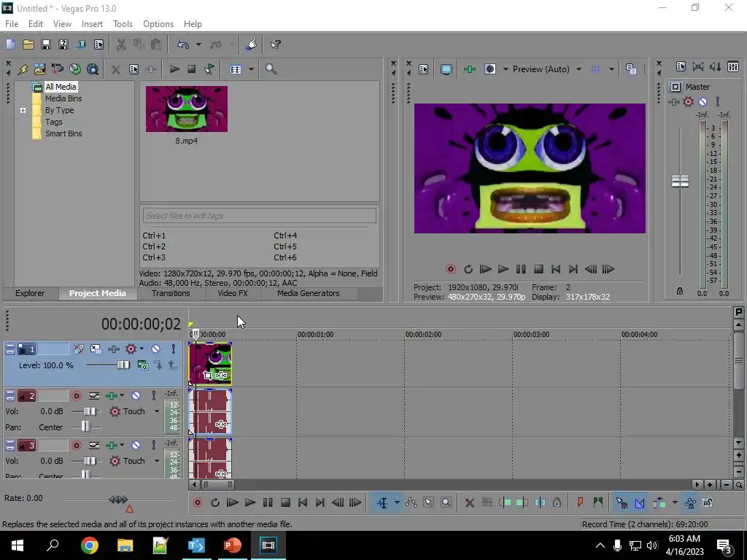747x560 pixels.
Task: Arm audio track 3 for record
Action: tap(76, 446)
